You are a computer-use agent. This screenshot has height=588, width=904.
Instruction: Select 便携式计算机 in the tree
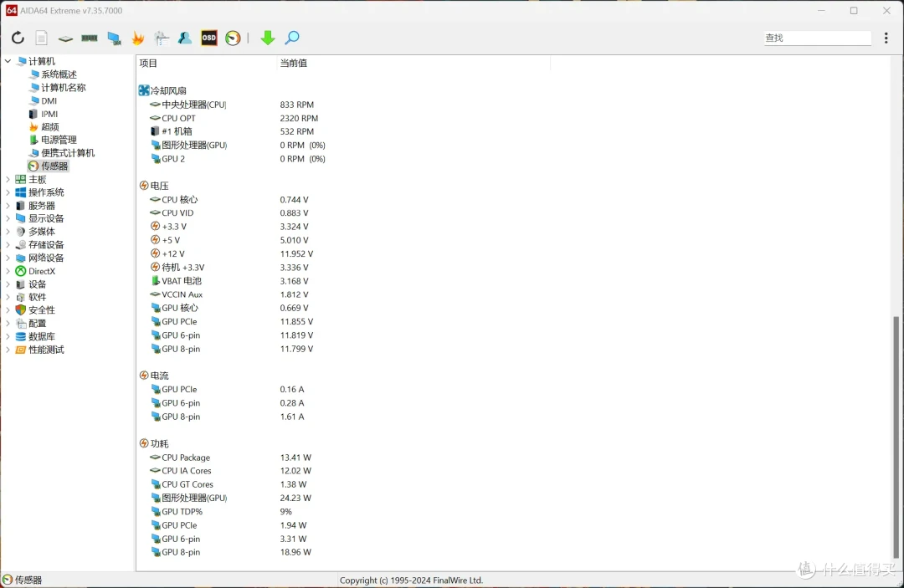[68, 153]
